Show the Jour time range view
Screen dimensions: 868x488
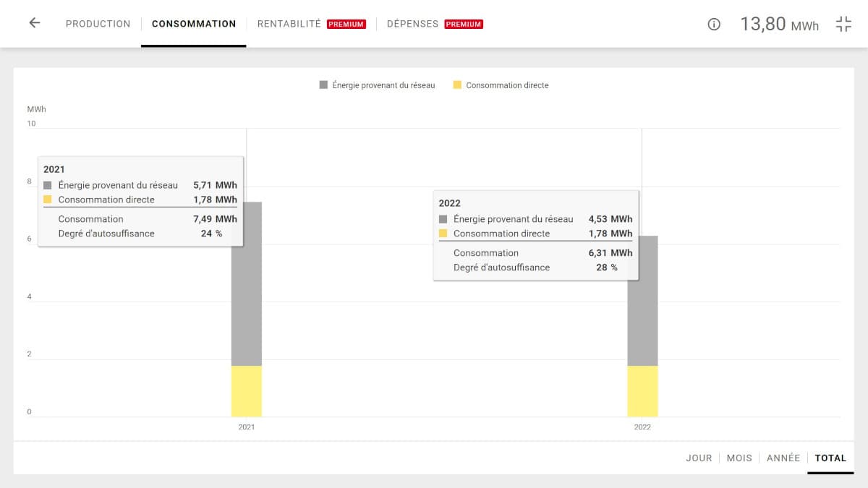699,458
